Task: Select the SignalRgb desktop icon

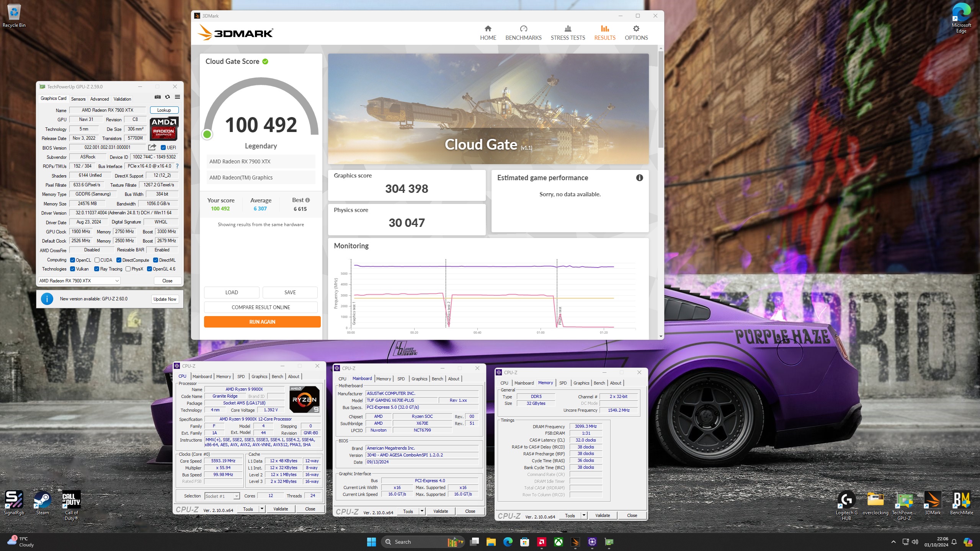Action: (x=14, y=503)
